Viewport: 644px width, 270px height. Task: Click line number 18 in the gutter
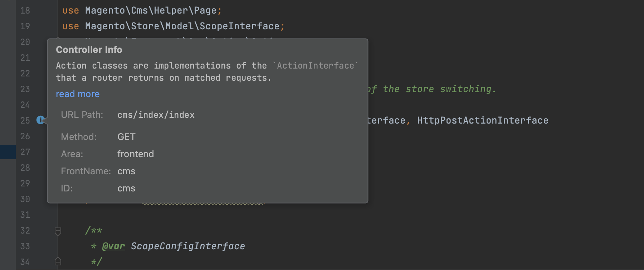(25, 11)
